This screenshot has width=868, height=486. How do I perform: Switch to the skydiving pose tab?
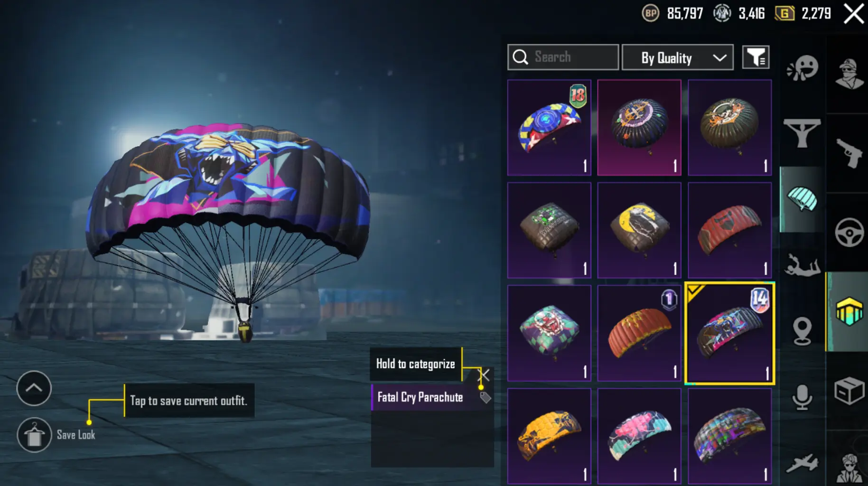[x=802, y=265]
